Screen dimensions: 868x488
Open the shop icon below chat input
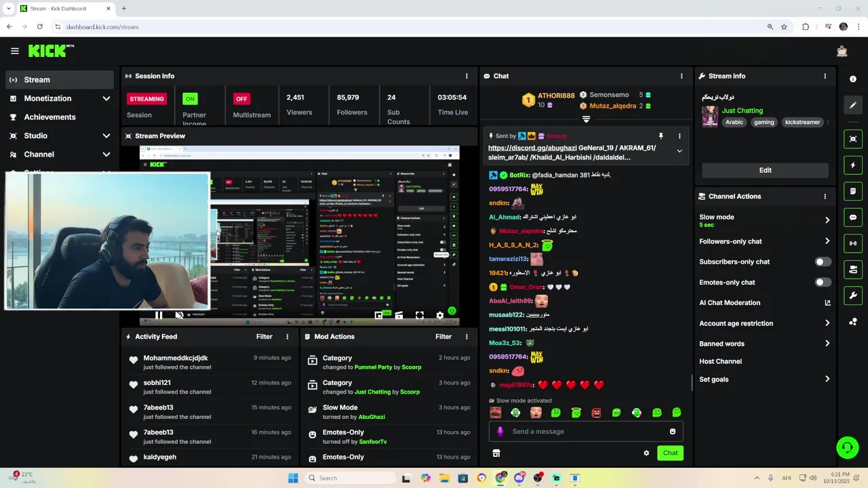click(496, 453)
